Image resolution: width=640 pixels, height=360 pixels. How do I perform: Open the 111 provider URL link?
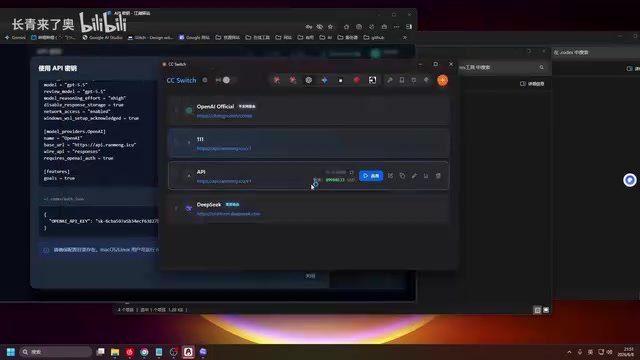[x=224, y=149]
